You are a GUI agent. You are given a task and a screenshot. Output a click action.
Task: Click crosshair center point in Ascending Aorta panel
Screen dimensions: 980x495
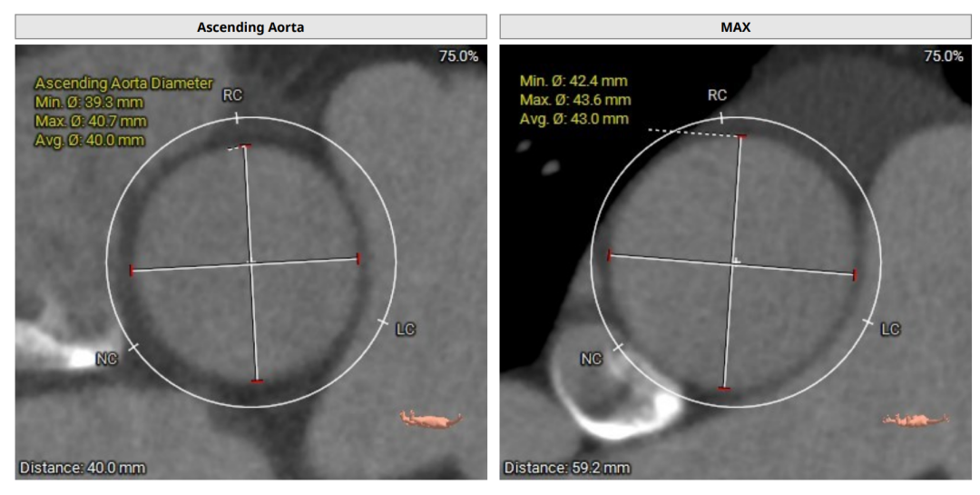coord(250,263)
